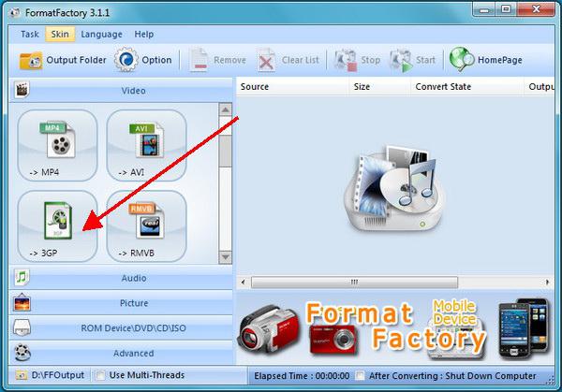
Task: Click the D:\FFOutput folder icon in status bar
Action: tap(22, 375)
